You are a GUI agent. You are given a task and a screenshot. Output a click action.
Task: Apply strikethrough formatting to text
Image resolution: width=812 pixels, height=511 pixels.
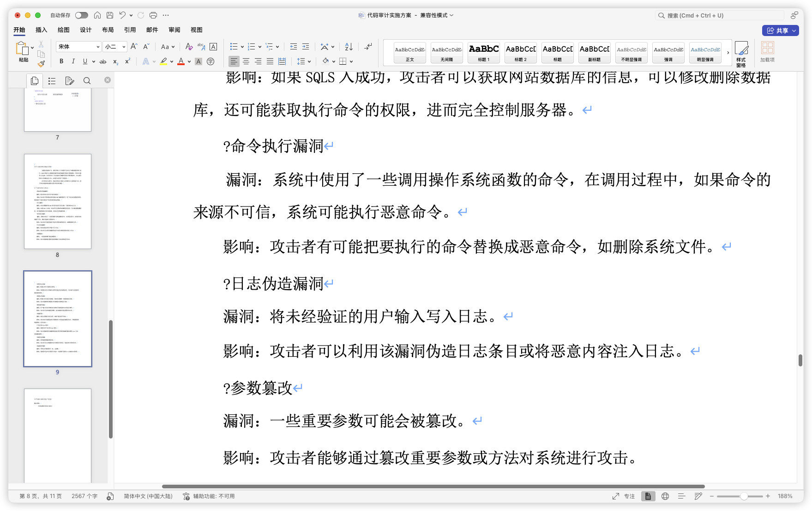pyautogui.click(x=103, y=61)
